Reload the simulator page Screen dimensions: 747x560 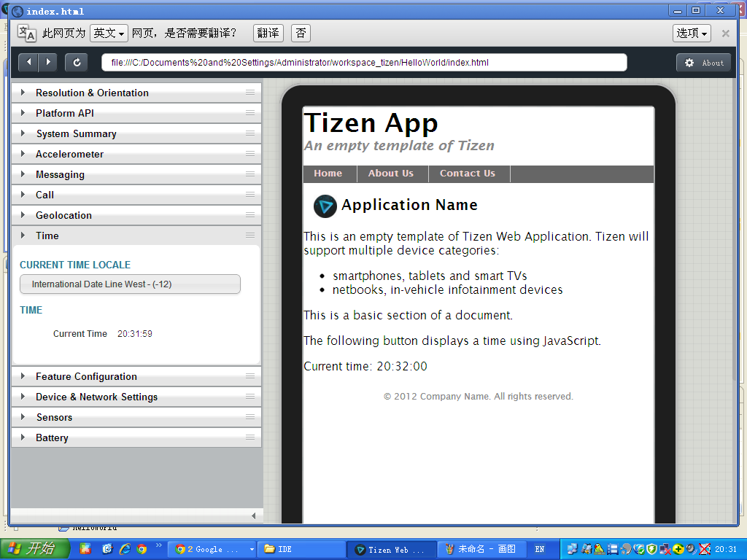click(x=76, y=63)
